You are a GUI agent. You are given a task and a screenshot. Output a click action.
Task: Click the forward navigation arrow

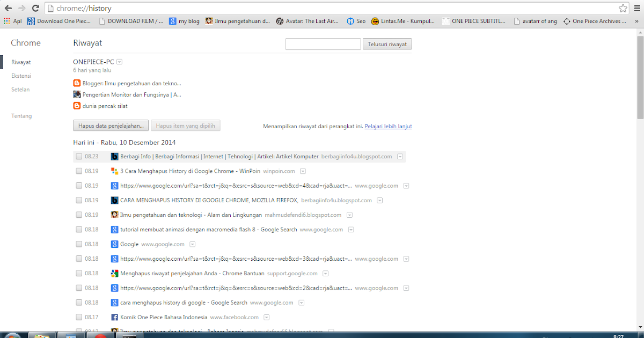click(x=21, y=9)
